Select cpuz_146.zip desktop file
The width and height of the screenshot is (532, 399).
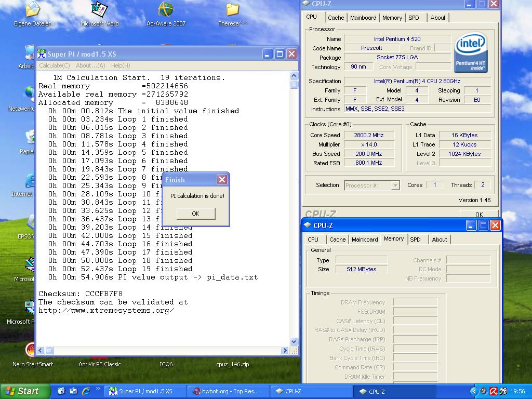pyautogui.click(x=232, y=364)
